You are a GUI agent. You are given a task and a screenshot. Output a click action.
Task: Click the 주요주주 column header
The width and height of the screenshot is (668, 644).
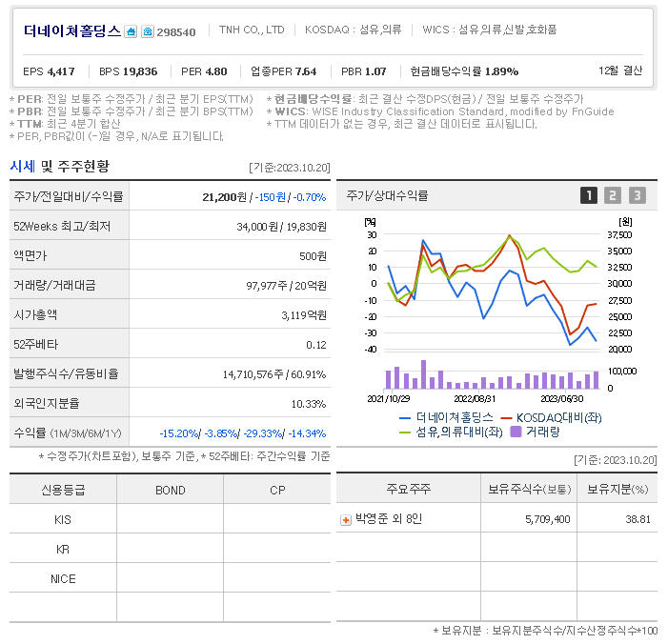pos(409,489)
